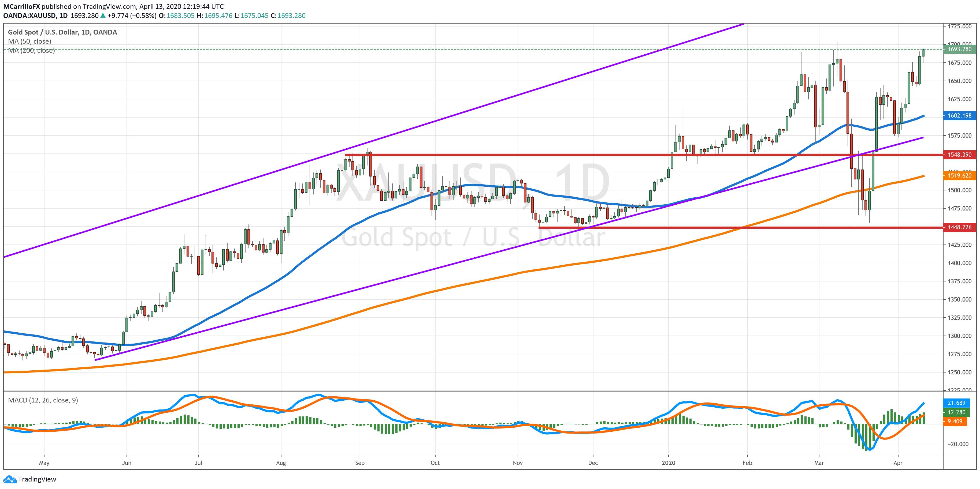Click the blue 21.689 MACD value tag

tap(956, 403)
